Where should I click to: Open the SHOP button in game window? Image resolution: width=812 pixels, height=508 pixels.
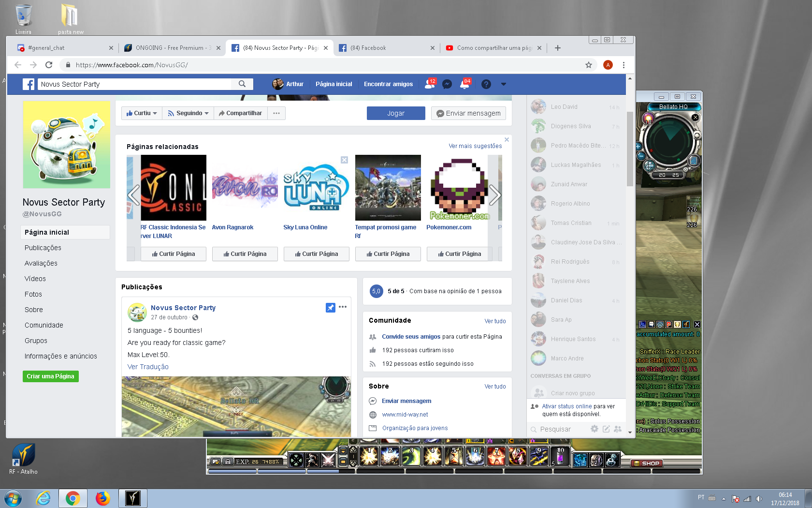tap(647, 463)
